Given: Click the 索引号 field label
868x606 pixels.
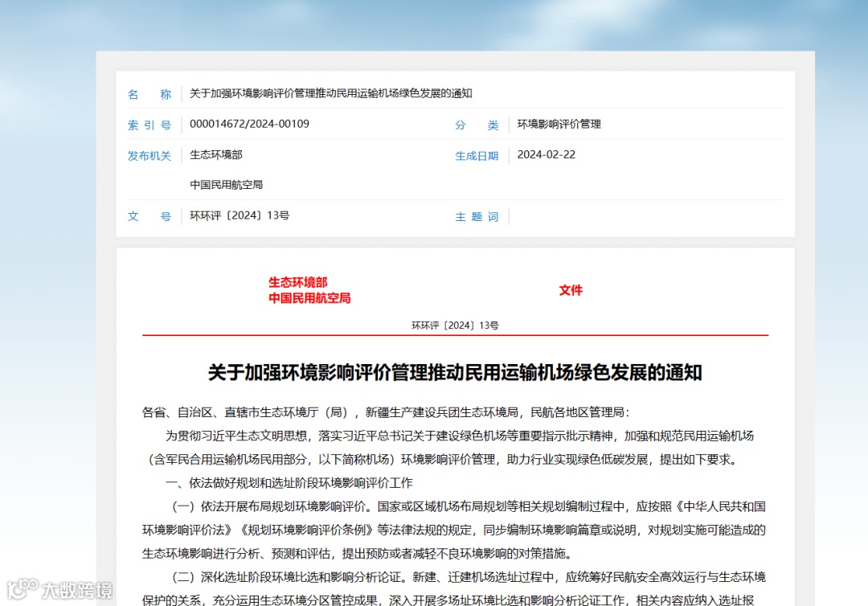Looking at the screenshot, I should pyautogui.click(x=149, y=125).
